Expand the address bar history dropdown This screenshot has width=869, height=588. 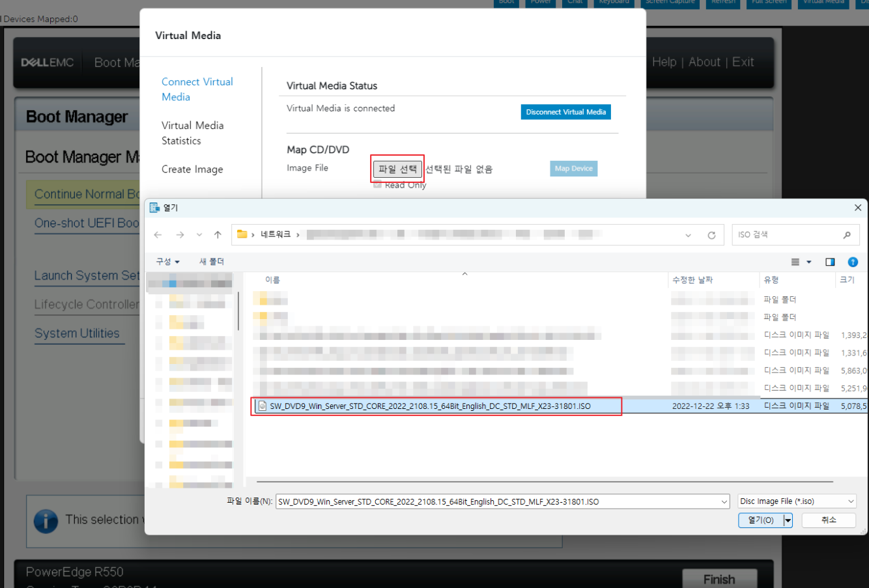pyautogui.click(x=689, y=235)
